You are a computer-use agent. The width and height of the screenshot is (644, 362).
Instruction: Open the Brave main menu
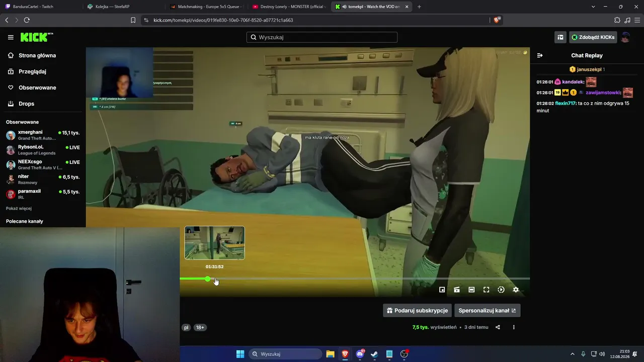pos(636,20)
